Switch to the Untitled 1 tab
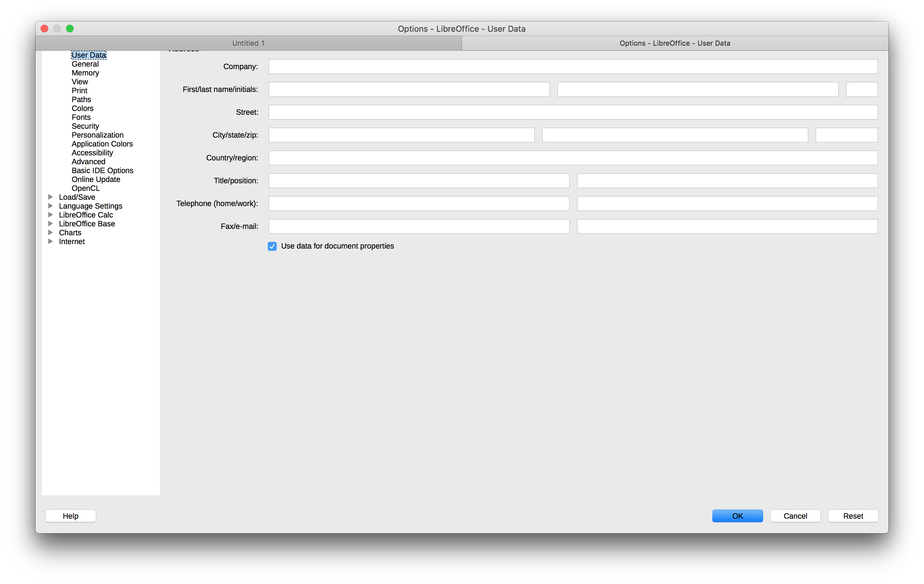 (249, 43)
